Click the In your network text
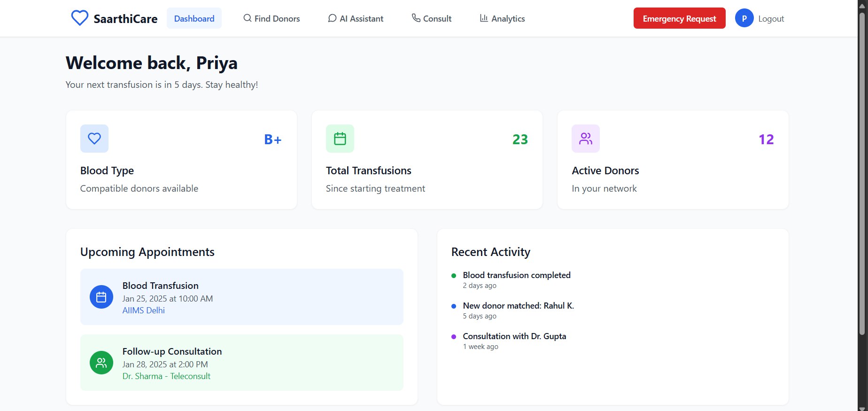 (604, 188)
